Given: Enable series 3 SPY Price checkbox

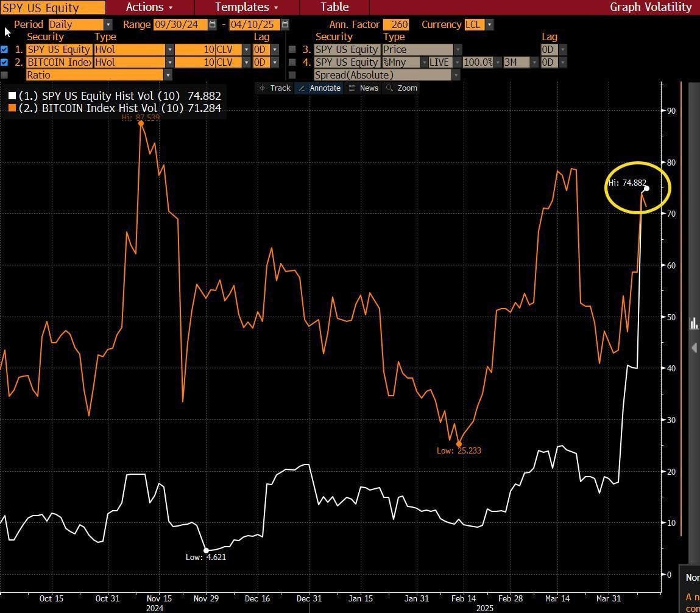Looking at the screenshot, I should pos(292,49).
